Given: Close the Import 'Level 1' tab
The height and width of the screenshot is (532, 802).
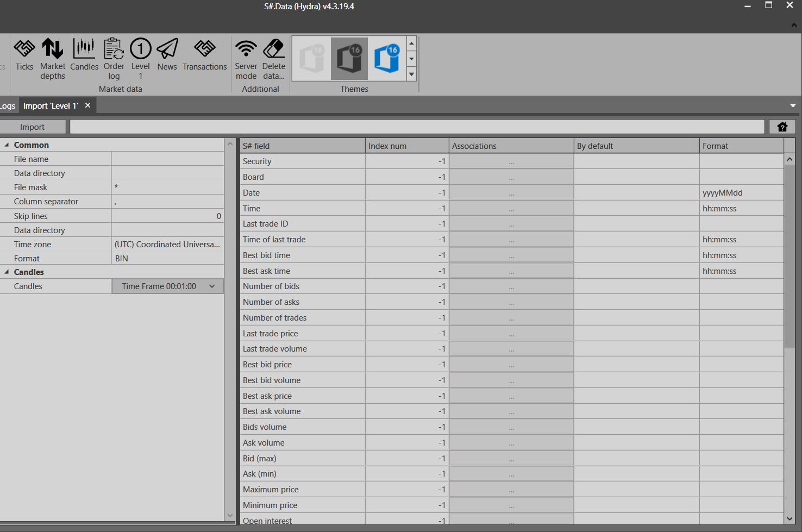Looking at the screenshot, I should point(88,105).
